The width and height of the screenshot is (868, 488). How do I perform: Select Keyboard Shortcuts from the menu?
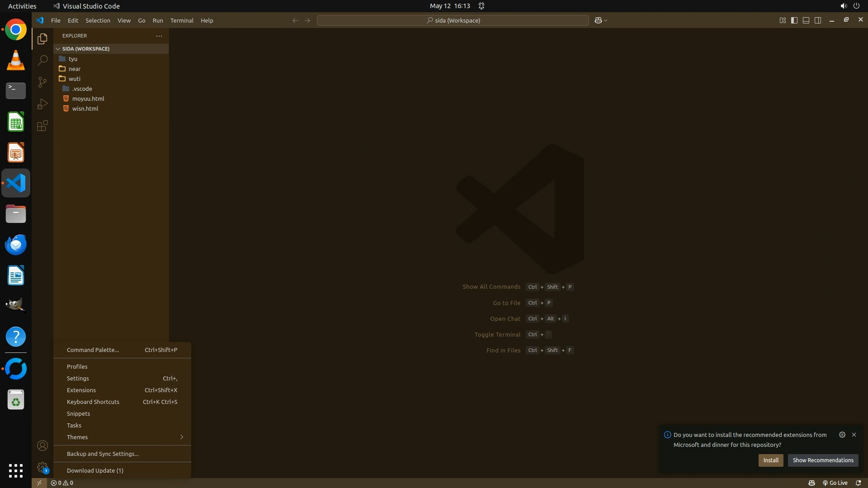[x=93, y=402]
